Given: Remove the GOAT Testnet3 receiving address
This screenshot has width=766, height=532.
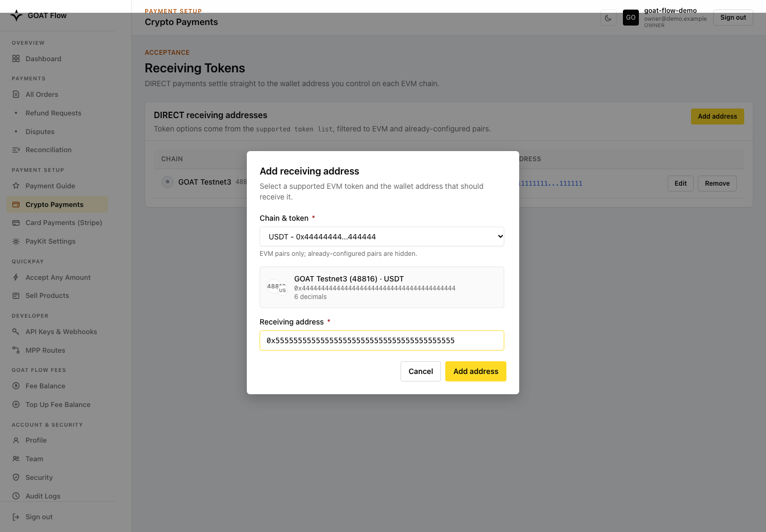Looking at the screenshot, I should [717, 184].
